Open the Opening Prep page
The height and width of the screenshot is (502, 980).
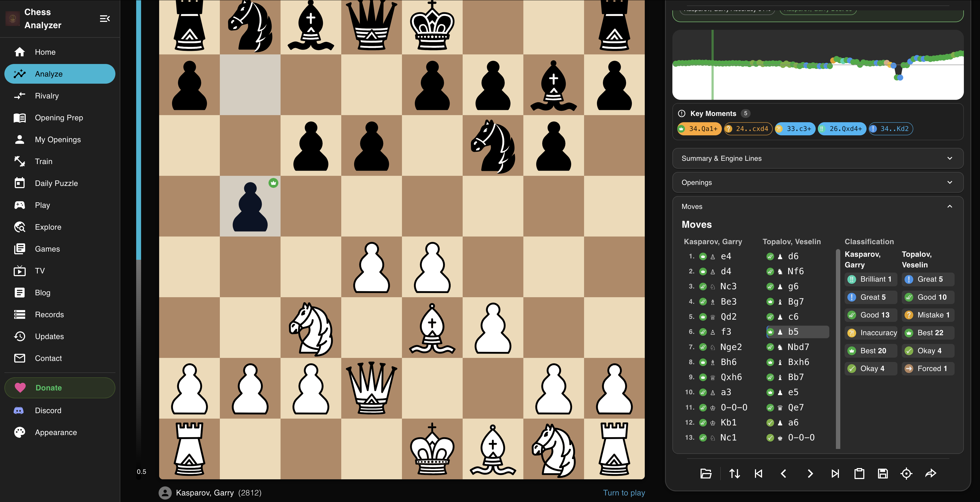point(59,118)
